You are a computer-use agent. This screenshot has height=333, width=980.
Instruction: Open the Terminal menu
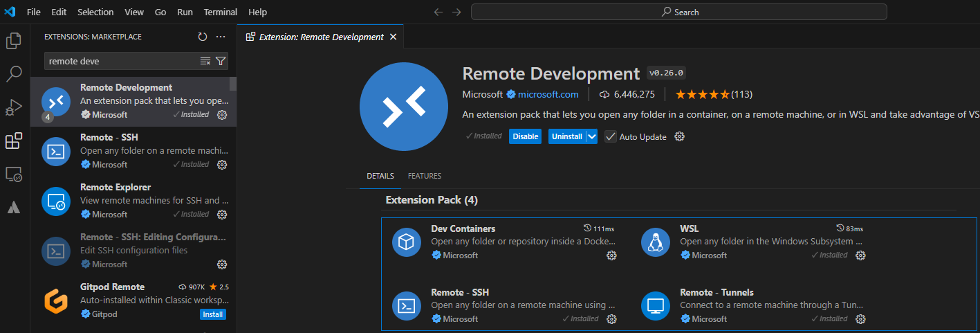tap(221, 12)
